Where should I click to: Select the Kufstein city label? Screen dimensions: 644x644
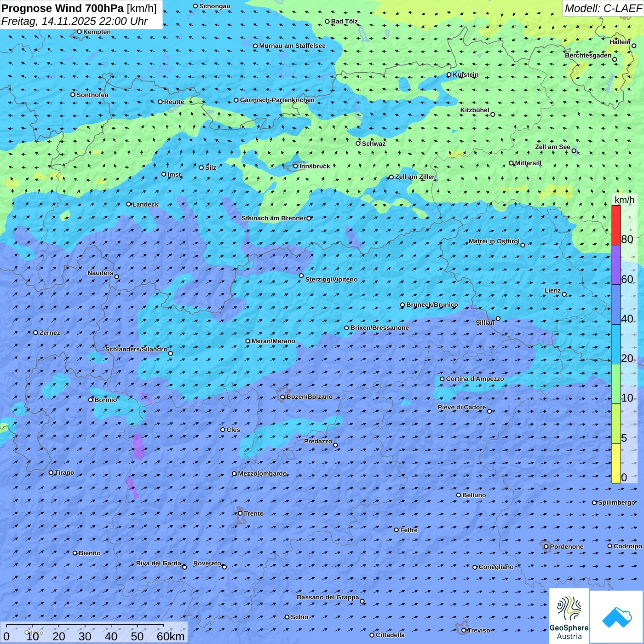tap(466, 75)
